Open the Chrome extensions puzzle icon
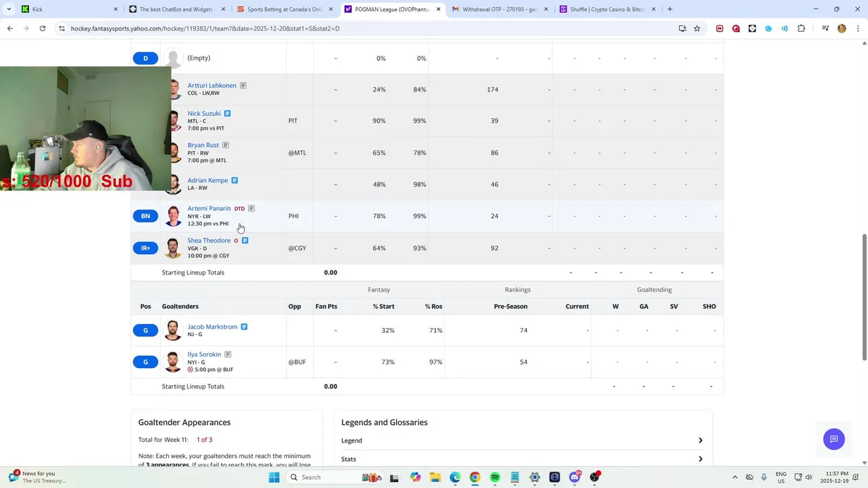The height and width of the screenshot is (488, 868). (x=802, y=28)
